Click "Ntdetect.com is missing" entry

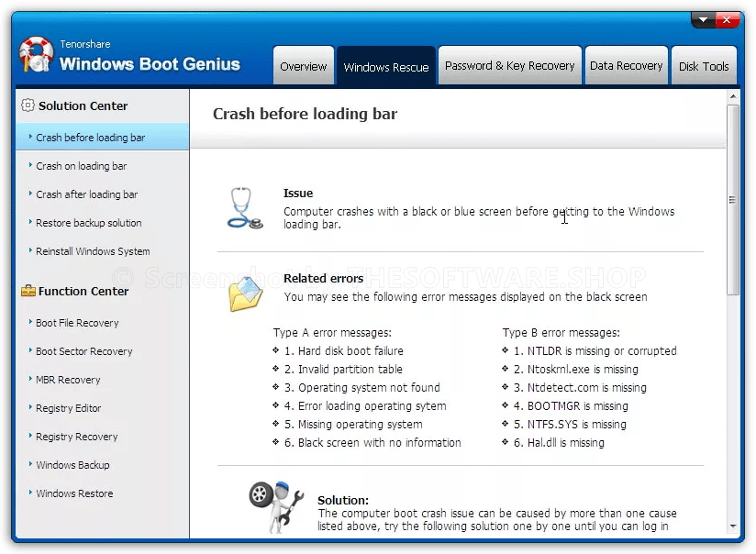[x=580, y=387]
